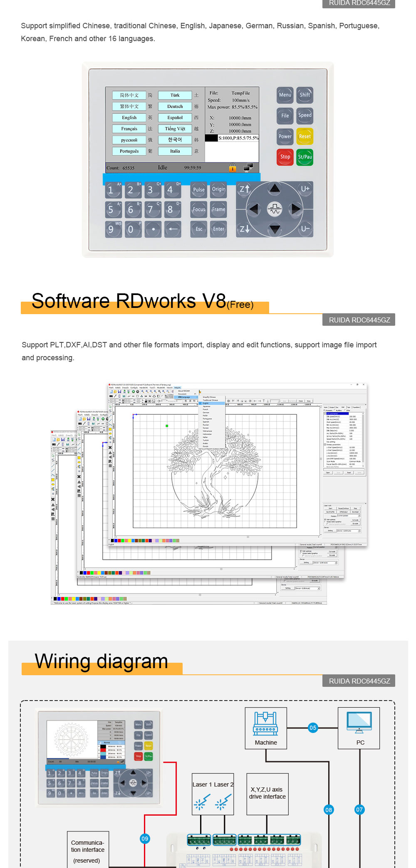
Task: Click the network computers icon in controller status bar
Action: [x=248, y=167]
